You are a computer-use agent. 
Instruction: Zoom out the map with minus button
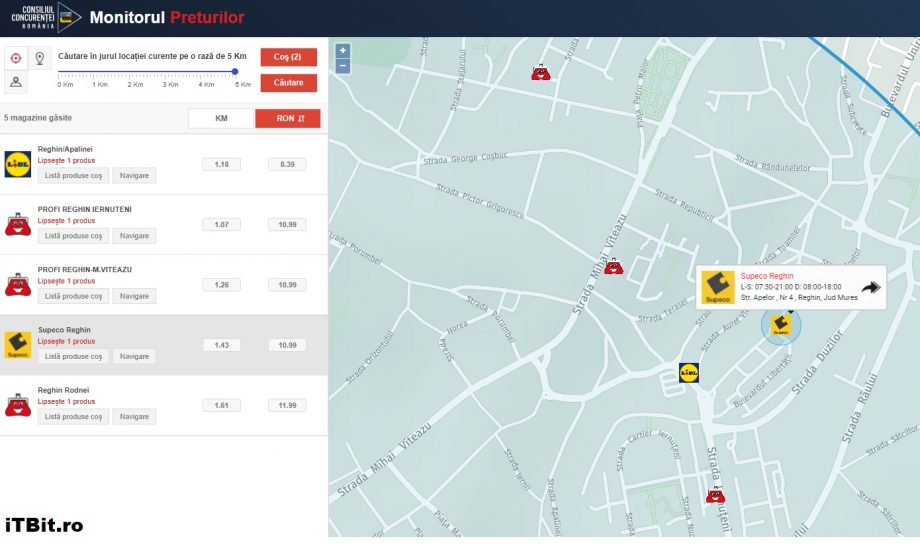[343, 66]
